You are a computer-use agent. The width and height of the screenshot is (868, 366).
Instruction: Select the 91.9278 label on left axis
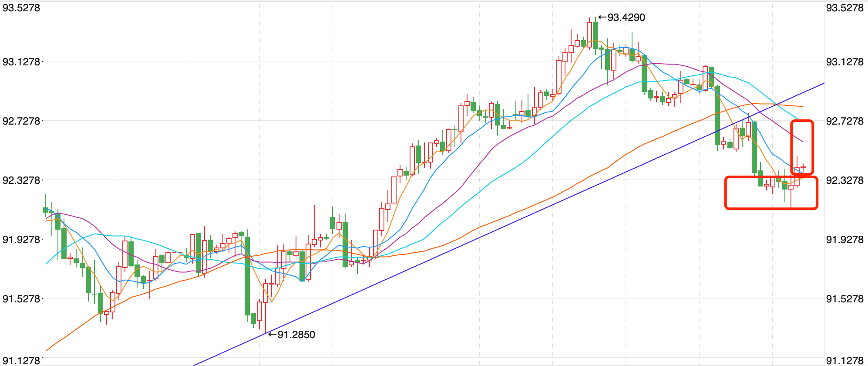[21, 240]
